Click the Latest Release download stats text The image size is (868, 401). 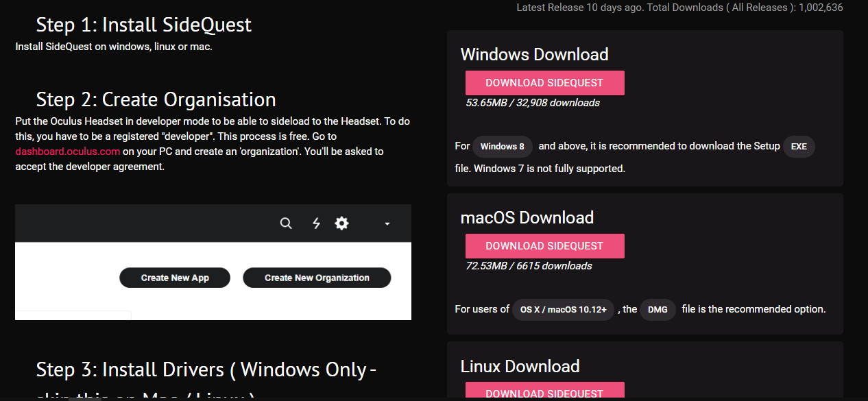(679, 8)
